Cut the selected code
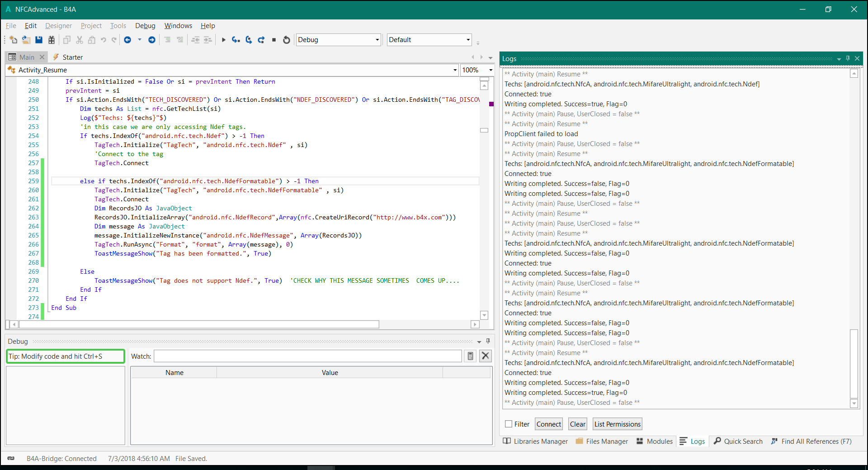Image resolution: width=868 pixels, height=470 pixels. click(79, 40)
